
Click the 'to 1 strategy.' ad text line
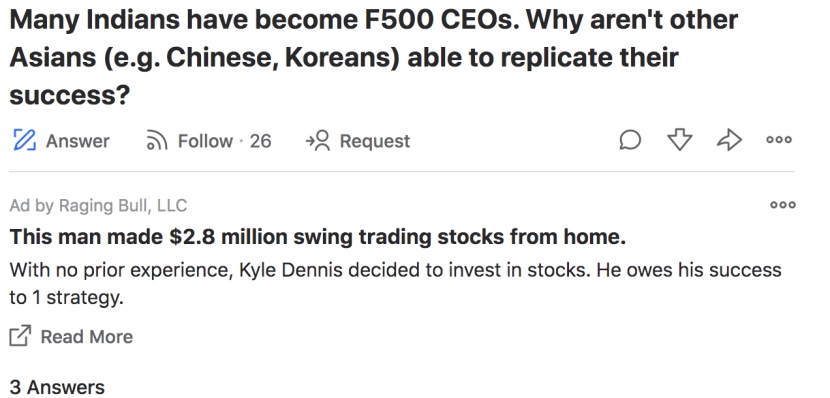pos(66,297)
